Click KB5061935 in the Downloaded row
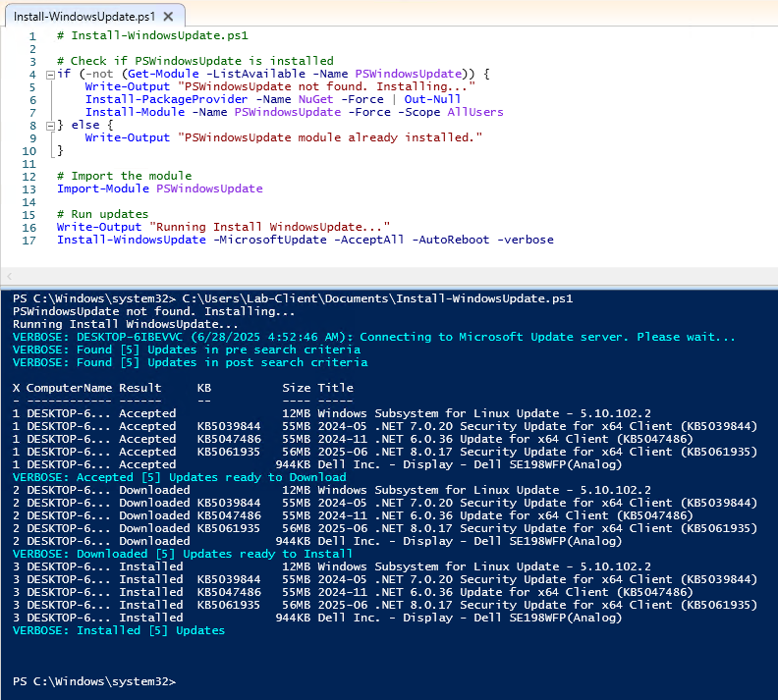Screen dimensions: 778x700 (x=229, y=528)
